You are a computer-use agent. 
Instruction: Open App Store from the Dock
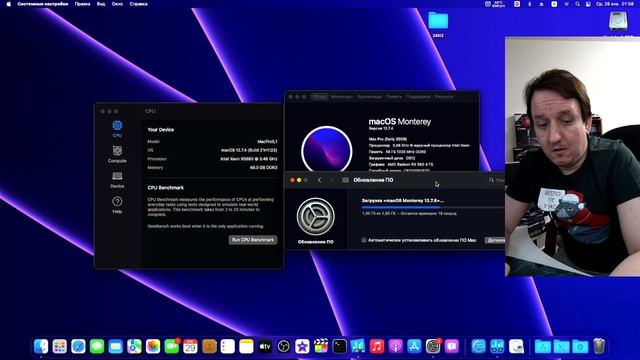(414, 347)
